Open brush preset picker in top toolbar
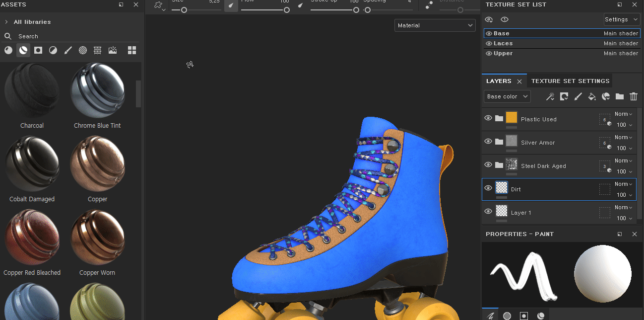The height and width of the screenshot is (320, 644). click(159, 5)
